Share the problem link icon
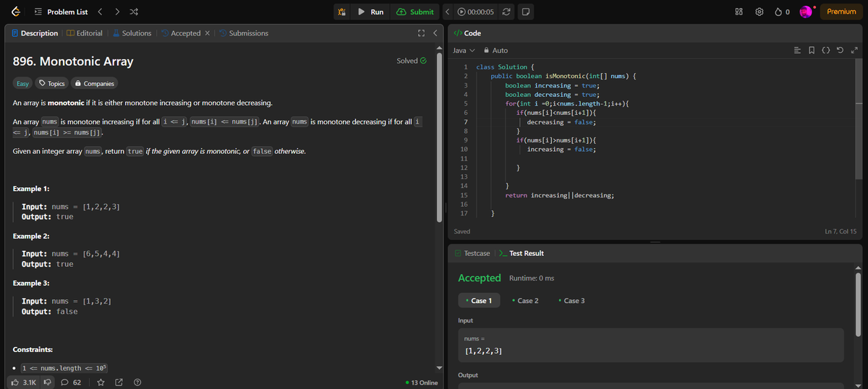The image size is (868, 389). pyautogui.click(x=119, y=382)
